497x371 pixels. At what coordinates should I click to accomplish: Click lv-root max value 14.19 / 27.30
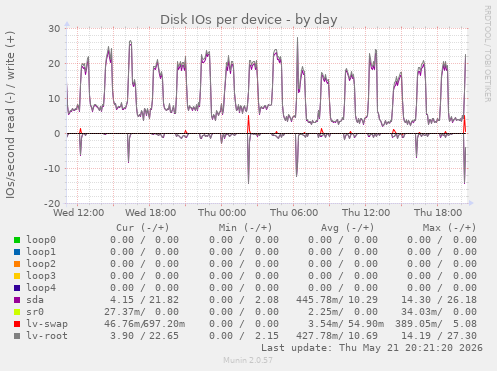[439, 336]
